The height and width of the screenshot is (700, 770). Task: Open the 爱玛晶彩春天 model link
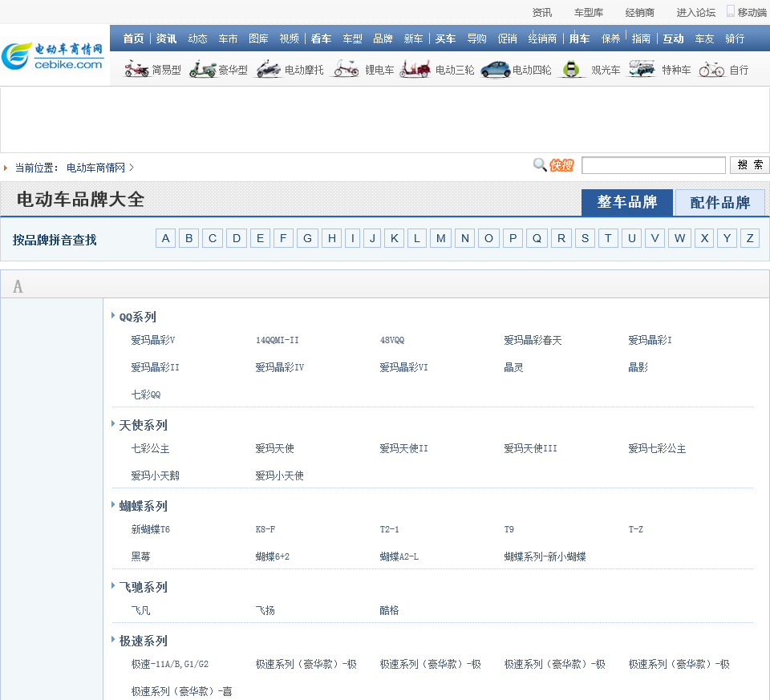click(x=533, y=340)
